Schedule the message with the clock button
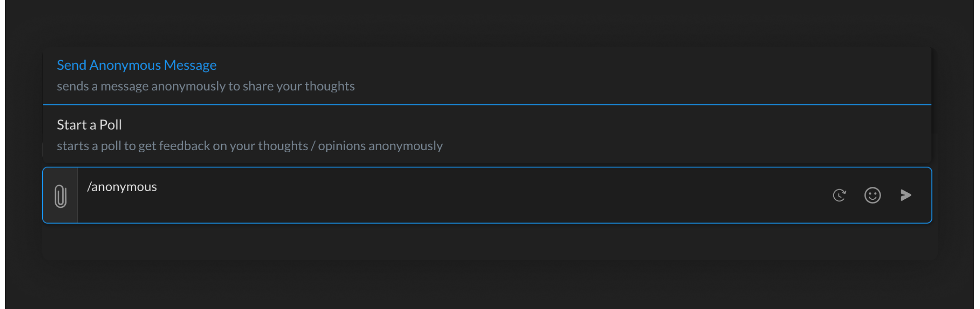 [x=839, y=195]
